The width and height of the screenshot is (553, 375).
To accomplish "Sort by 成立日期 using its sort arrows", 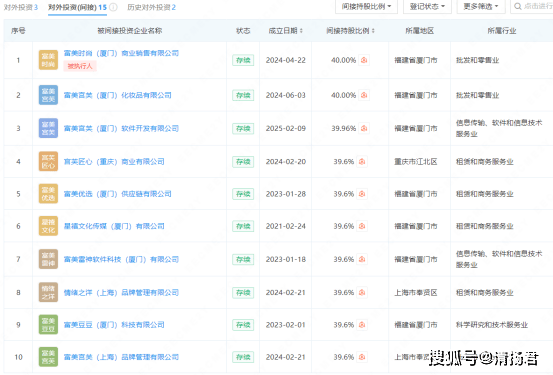I will tap(301, 31).
